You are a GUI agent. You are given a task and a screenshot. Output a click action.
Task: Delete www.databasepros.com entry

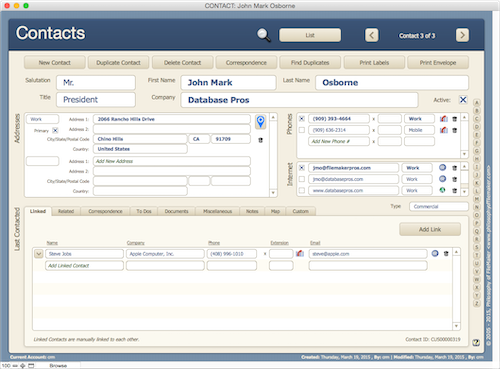click(x=455, y=191)
